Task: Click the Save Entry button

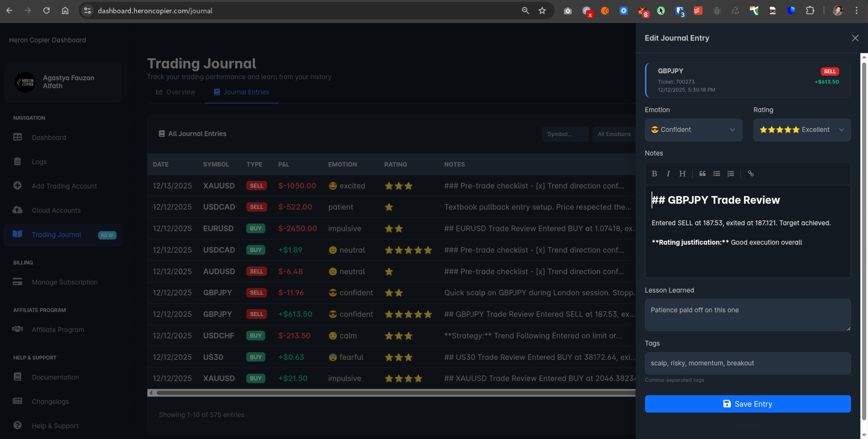Action: pos(747,404)
